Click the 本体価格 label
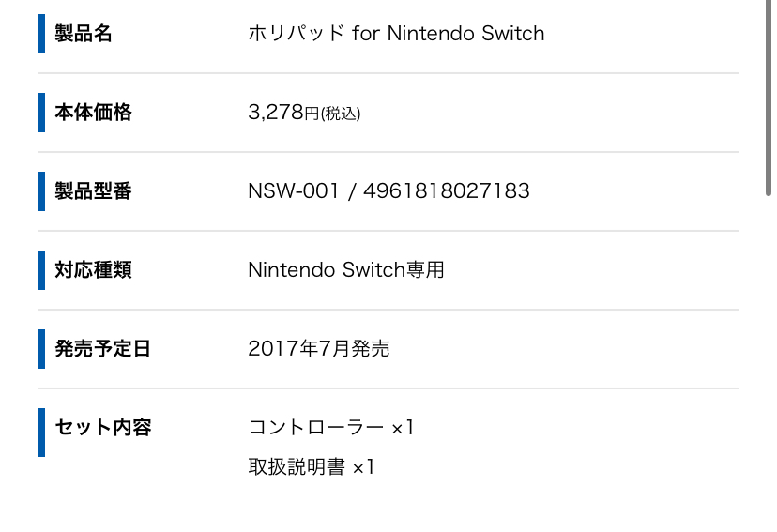 pyautogui.click(x=93, y=113)
